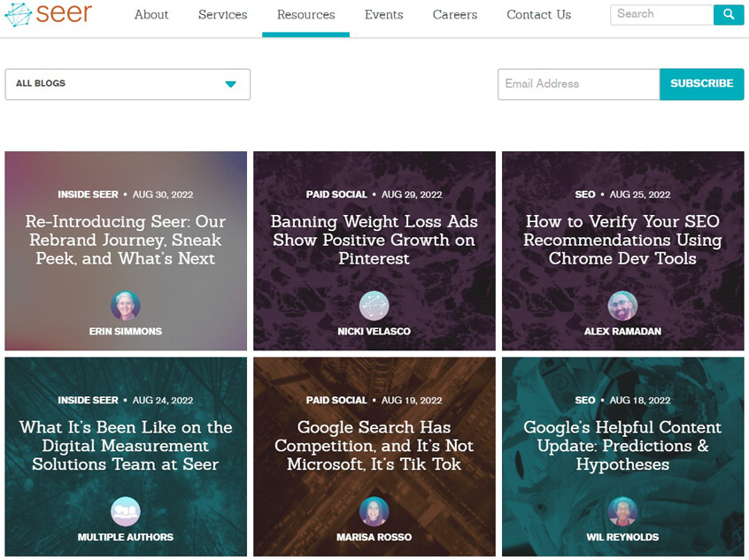Click the Seer logo

pos(48,14)
